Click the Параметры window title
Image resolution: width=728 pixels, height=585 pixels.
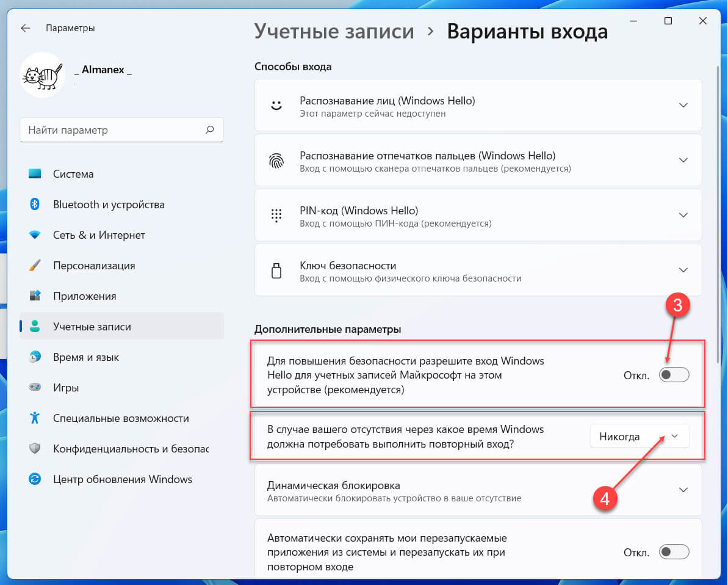(x=70, y=28)
